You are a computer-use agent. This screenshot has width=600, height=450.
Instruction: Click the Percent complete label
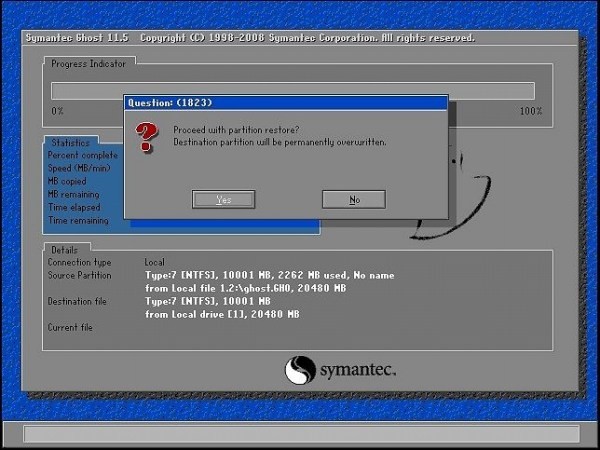tap(83, 155)
